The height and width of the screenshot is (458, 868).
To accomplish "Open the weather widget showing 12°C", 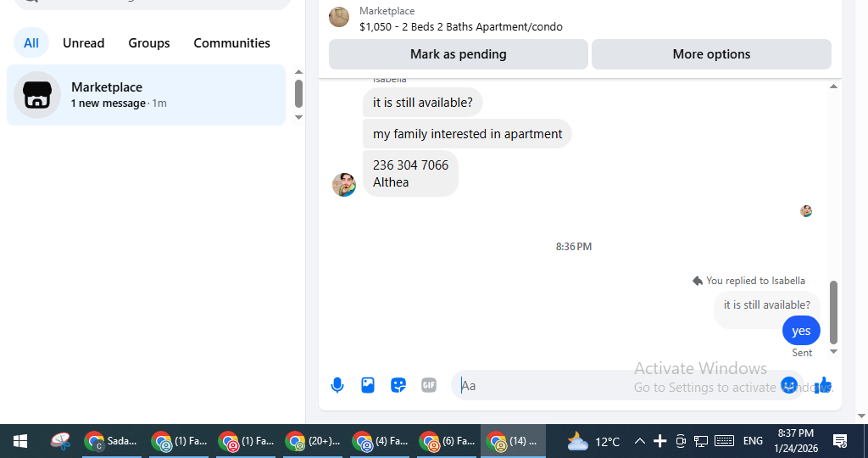I will pyautogui.click(x=593, y=441).
